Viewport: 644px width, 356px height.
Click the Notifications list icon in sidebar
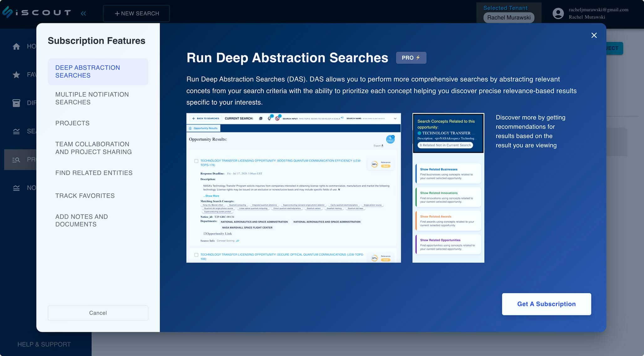pyautogui.click(x=16, y=187)
